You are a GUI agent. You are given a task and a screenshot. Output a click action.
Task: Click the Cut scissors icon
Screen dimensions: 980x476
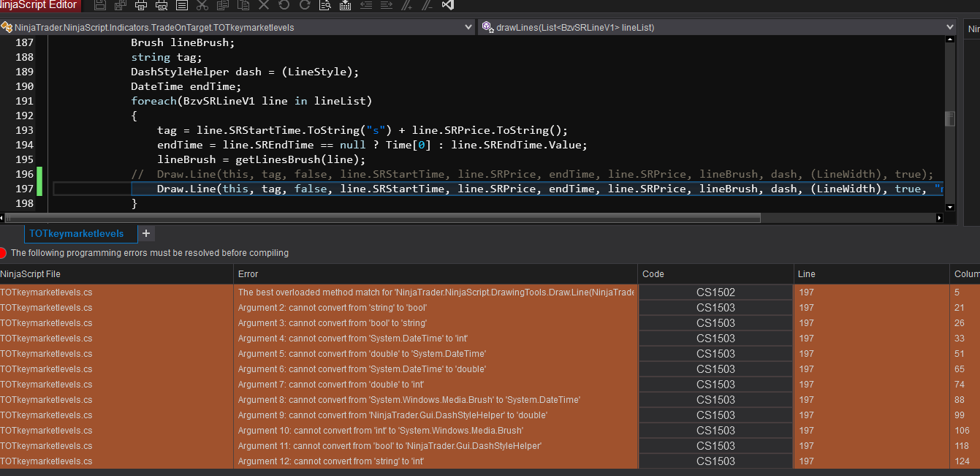tap(202, 5)
